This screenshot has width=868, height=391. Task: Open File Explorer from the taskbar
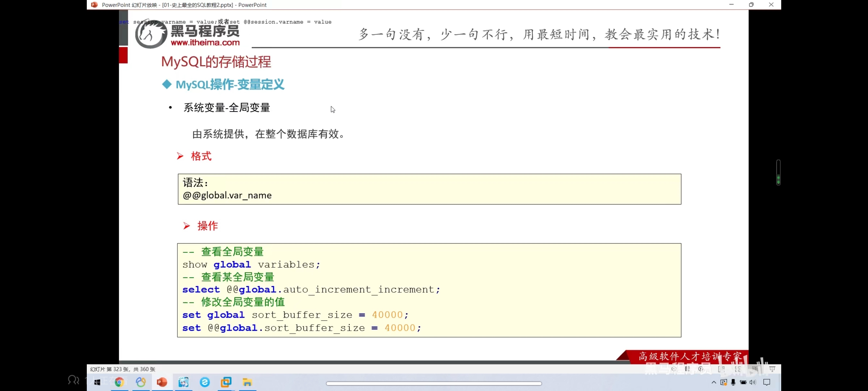tap(247, 382)
